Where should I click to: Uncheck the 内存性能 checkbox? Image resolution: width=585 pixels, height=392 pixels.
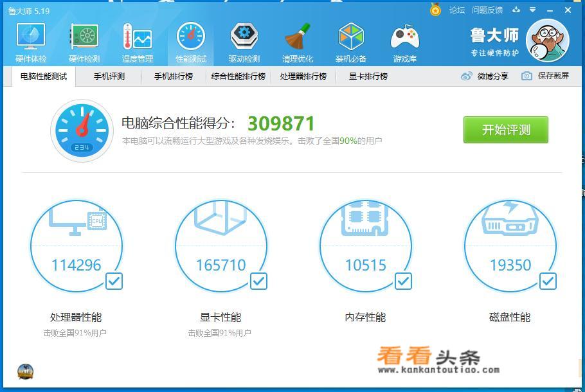403,281
